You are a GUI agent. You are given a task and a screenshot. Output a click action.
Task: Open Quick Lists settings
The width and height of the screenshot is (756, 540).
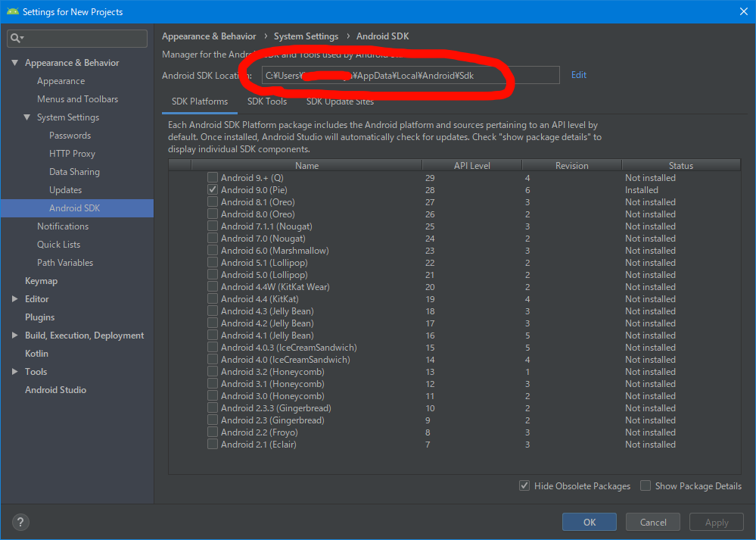(59, 244)
